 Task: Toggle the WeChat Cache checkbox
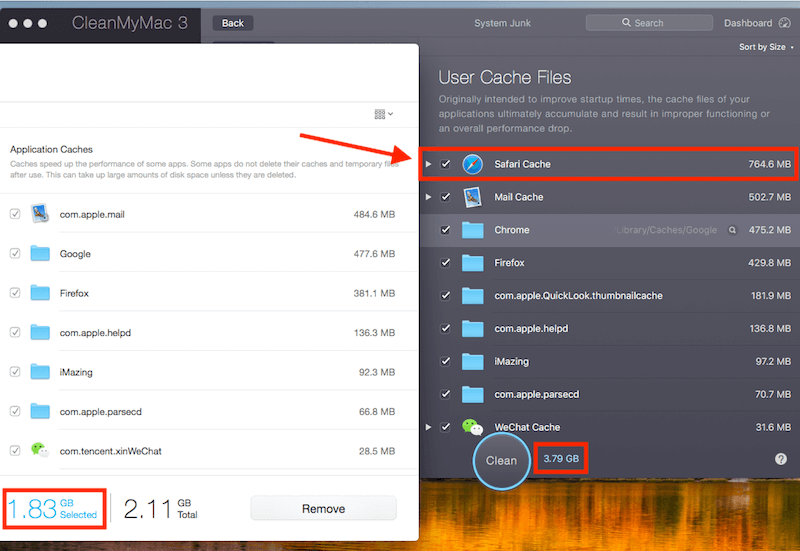coord(445,427)
